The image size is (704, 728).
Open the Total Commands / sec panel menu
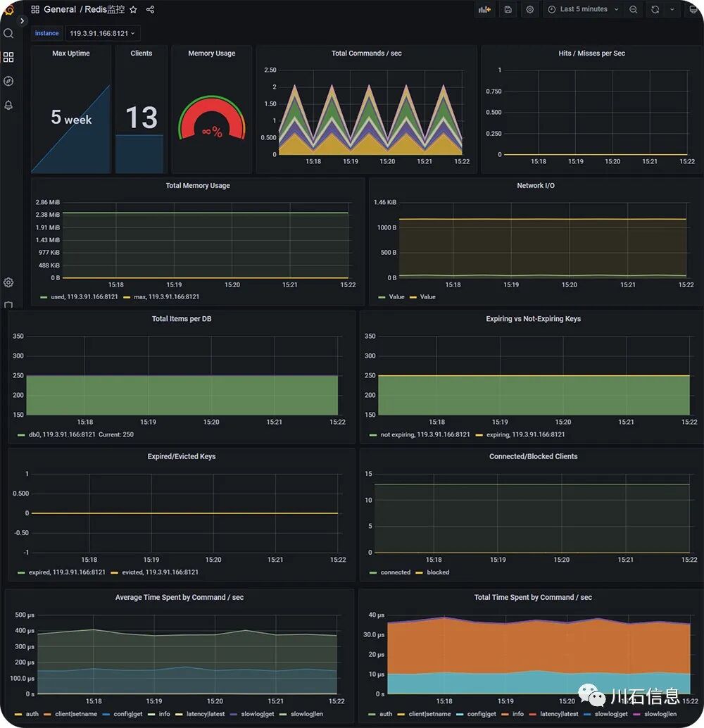coord(366,54)
